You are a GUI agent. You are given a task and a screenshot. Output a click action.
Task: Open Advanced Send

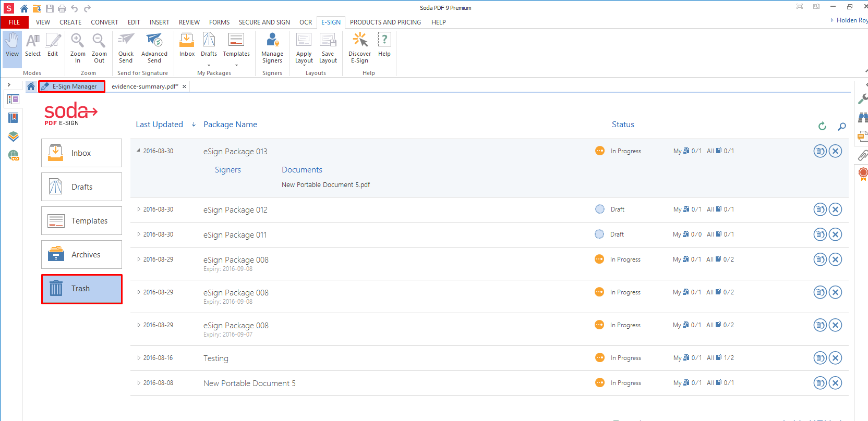click(154, 48)
